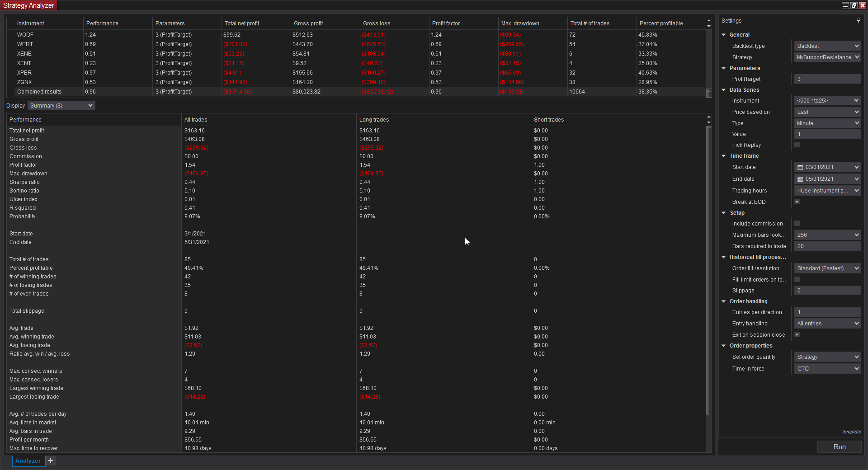Collapse the General section

[724, 35]
